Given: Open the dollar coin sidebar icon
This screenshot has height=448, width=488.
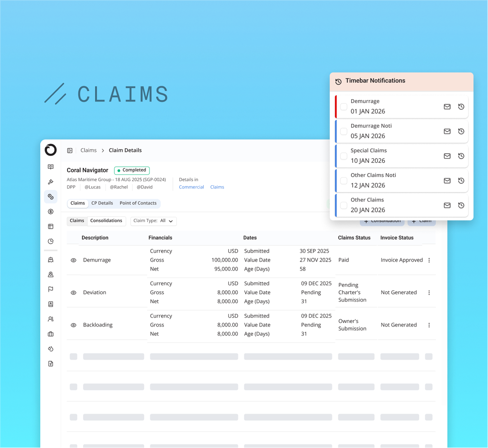Looking at the screenshot, I should (51, 212).
